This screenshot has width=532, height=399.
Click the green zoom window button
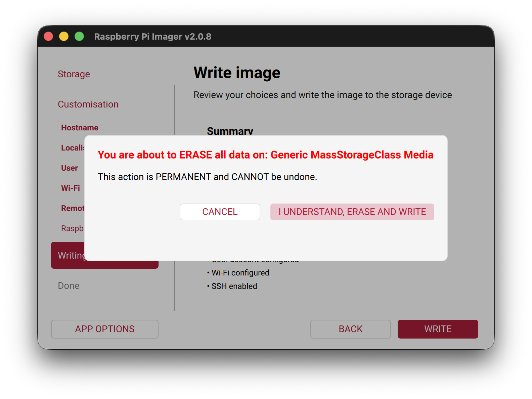click(x=79, y=36)
